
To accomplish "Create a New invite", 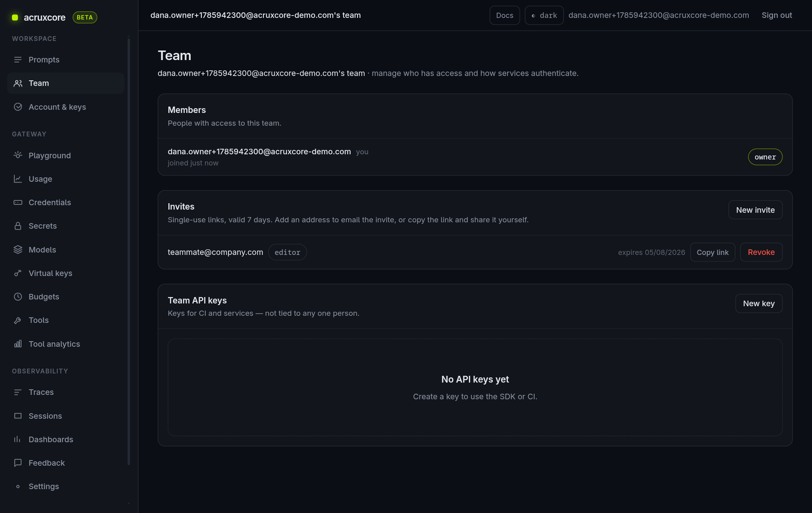I will (x=755, y=210).
